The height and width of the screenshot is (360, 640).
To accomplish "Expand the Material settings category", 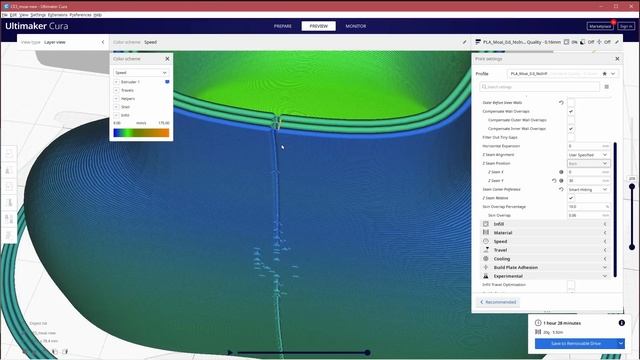I will pos(545,233).
